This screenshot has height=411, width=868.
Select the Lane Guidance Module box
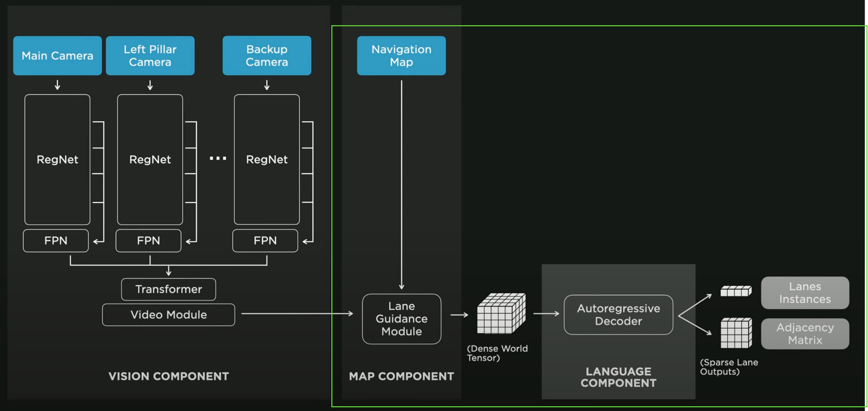(x=401, y=319)
